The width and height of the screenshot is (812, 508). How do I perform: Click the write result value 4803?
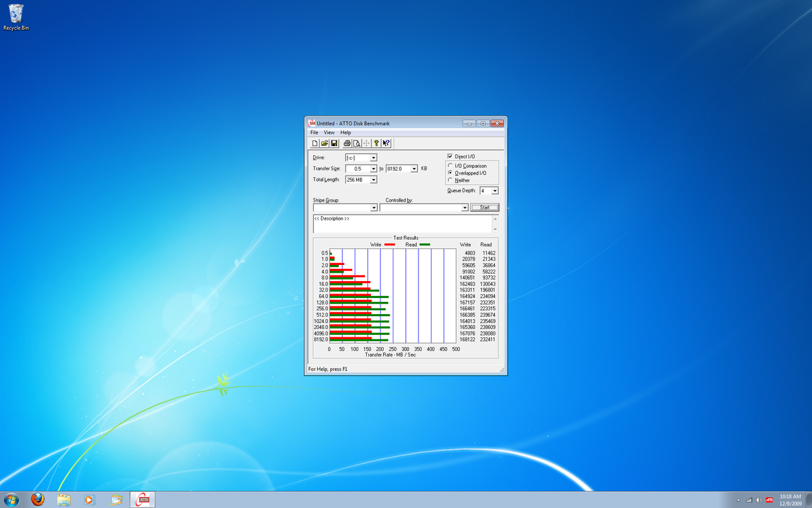[470, 253]
